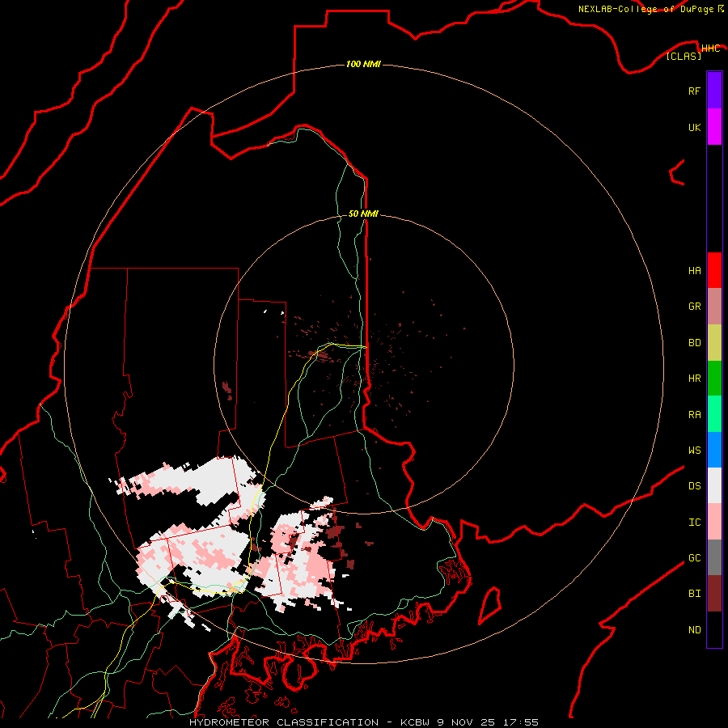Click the IC legend label

pyautogui.click(x=694, y=523)
